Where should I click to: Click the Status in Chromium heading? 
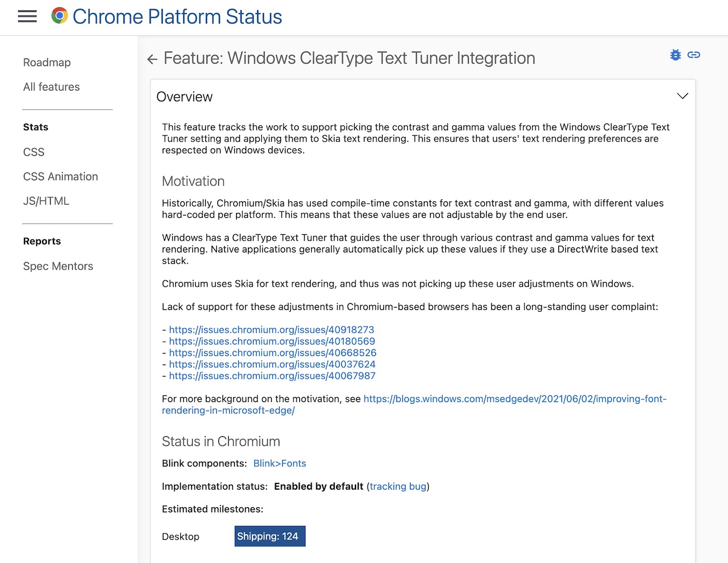coord(221,442)
